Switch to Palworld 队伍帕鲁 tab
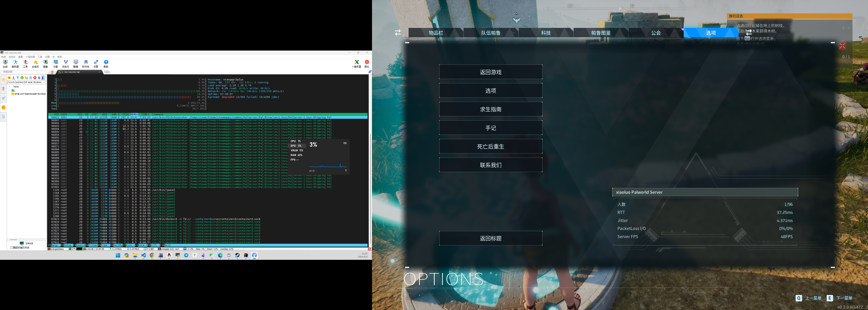The height and width of the screenshot is (310, 868). point(491,33)
